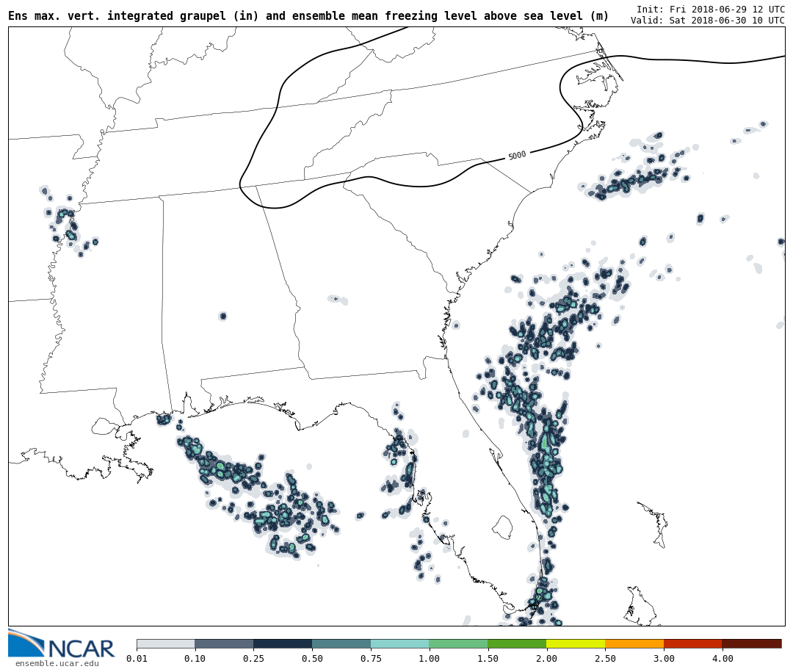
Task: Click the Init: Fri 2018-06-29 12 UTC text
Action: pos(710,9)
